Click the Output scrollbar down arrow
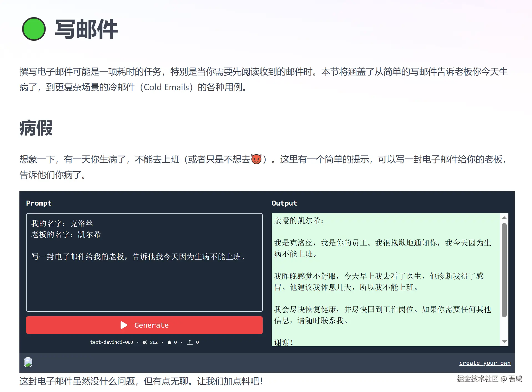 point(504,342)
